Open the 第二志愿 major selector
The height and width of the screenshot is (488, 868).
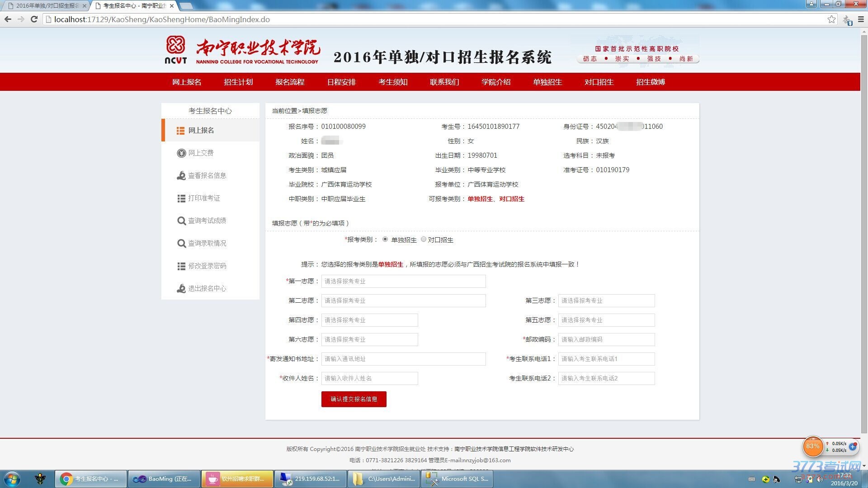tap(403, 300)
